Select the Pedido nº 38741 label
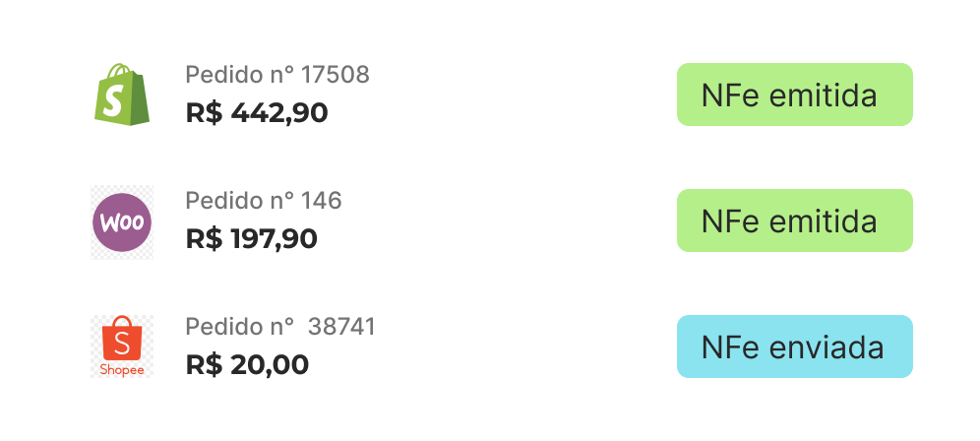 click(x=280, y=327)
